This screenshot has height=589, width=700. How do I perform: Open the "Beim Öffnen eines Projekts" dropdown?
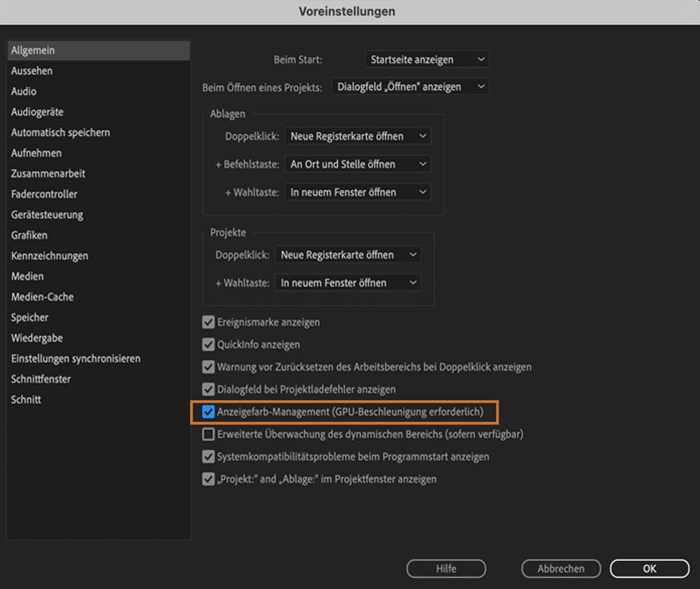click(409, 86)
